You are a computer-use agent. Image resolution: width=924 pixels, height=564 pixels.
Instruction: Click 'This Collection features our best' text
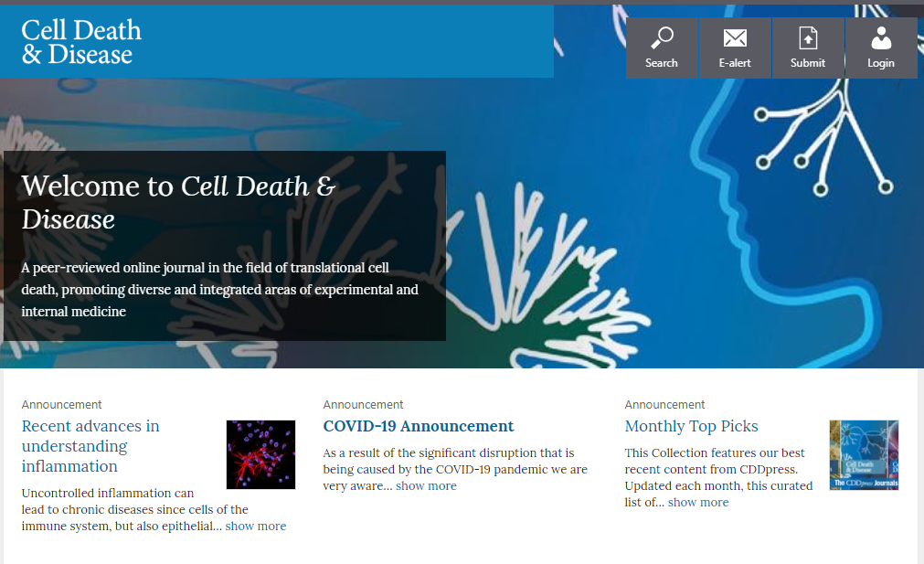click(714, 452)
